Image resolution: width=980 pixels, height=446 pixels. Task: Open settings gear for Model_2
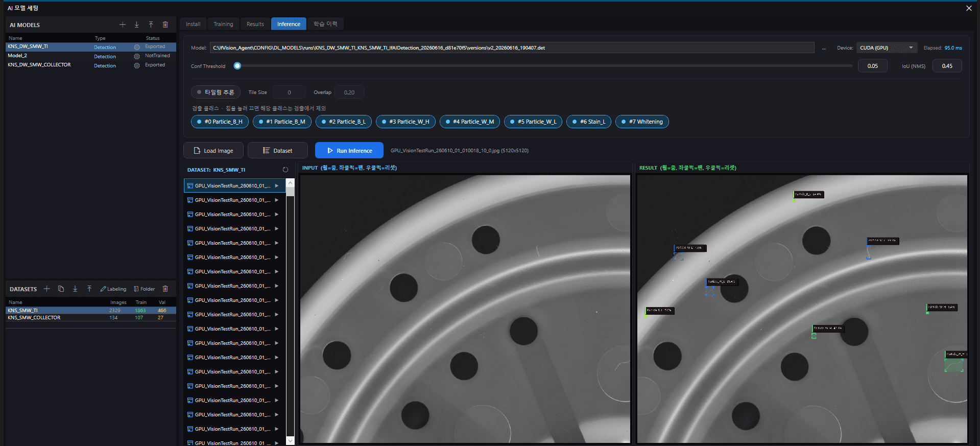tap(137, 56)
